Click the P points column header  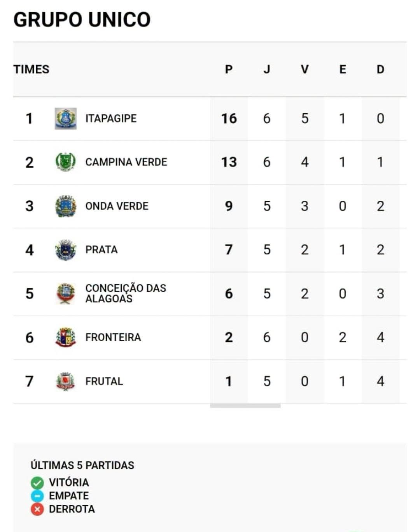(x=229, y=69)
